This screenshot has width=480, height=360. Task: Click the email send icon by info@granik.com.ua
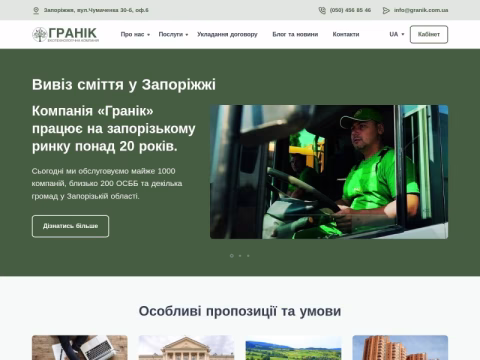[x=386, y=10]
